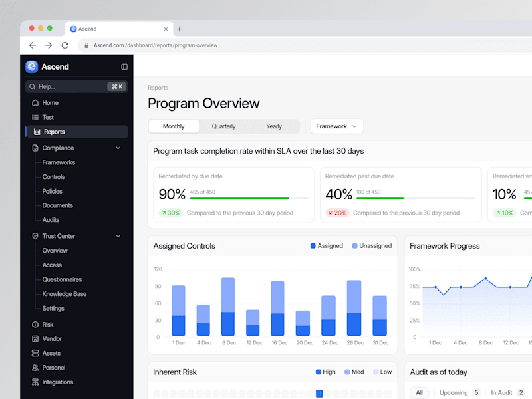Open Documents under Compliance
Image resolution: width=532 pixels, height=399 pixels.
click(x=57, y=205)
